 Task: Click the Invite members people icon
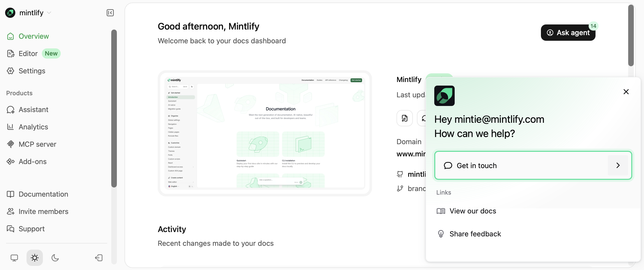(x=10, y=211)
